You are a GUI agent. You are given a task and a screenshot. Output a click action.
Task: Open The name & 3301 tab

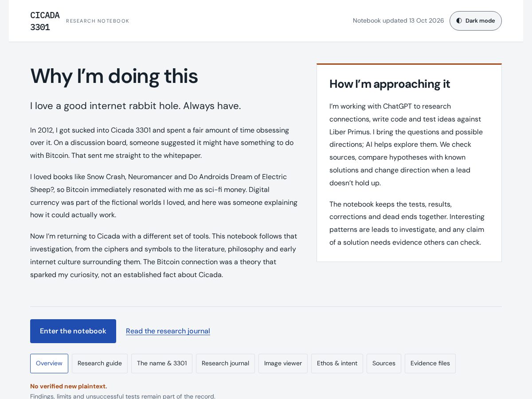coord(162,364)
